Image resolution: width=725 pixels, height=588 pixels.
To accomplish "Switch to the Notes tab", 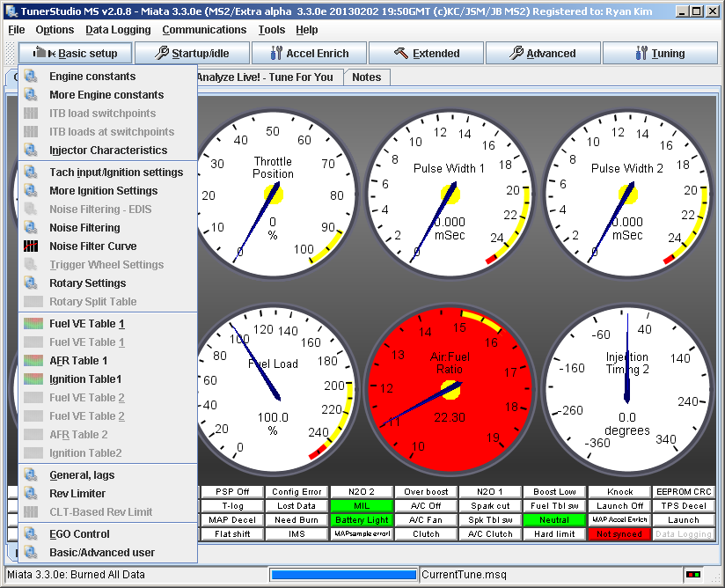I will point(366,77).
